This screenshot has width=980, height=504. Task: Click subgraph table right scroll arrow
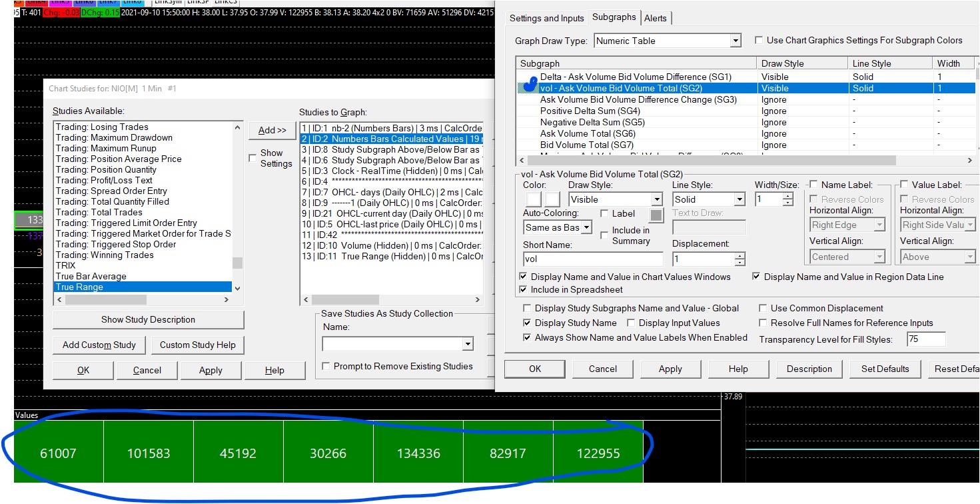[x=969, y=161]
